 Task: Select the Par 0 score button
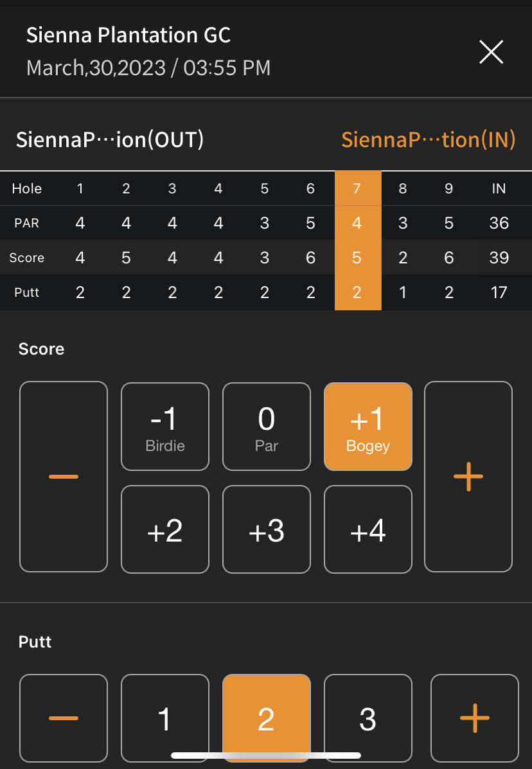(266, 427)
